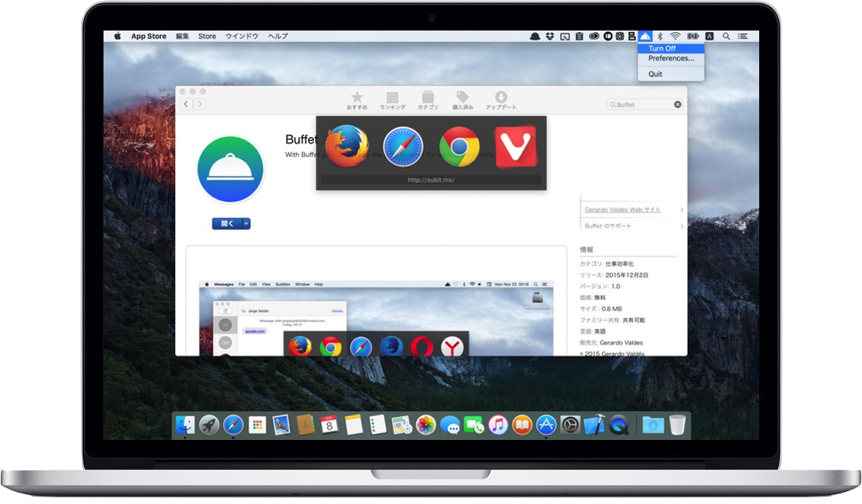
Task: Click the Buffet cloche app icon
Action: (x=230, y=170)
